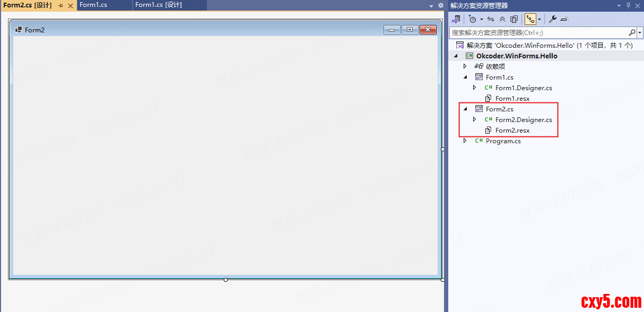Click the solution node Visual Studio icon
Viewport: 644px width, 312px height.
(x=460, y=45)
